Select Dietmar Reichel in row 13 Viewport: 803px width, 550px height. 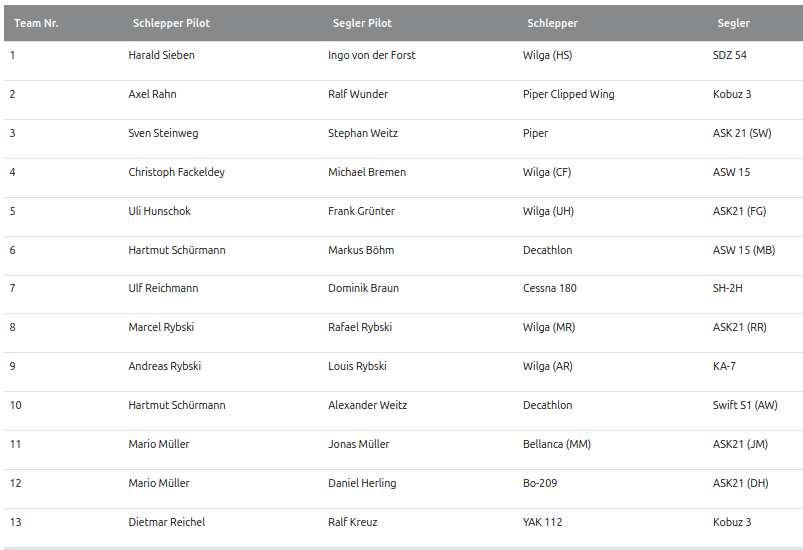164,522
